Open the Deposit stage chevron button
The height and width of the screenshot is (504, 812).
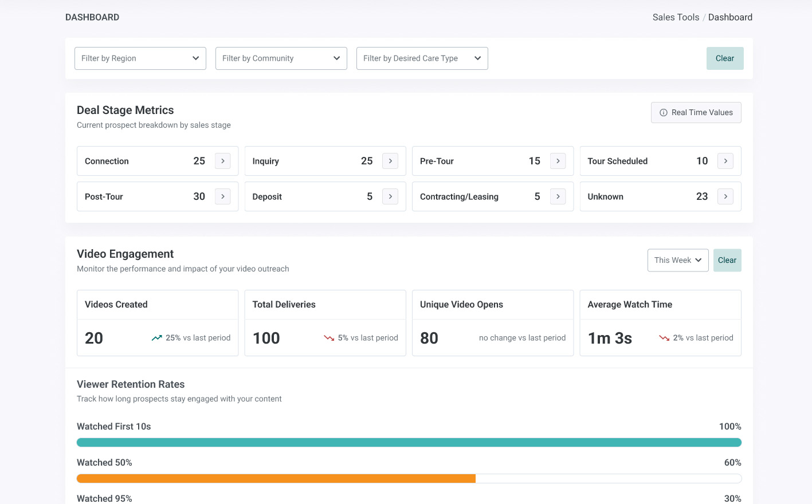[x=390, y=196]
